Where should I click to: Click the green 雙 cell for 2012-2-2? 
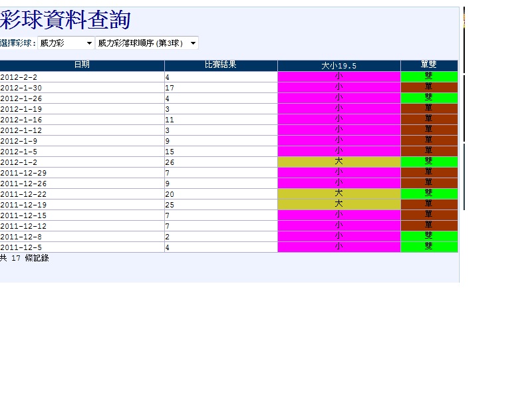click(429, 77)
